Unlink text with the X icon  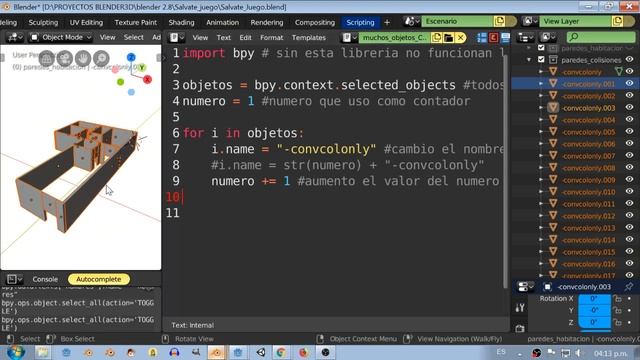click(460, 38)
